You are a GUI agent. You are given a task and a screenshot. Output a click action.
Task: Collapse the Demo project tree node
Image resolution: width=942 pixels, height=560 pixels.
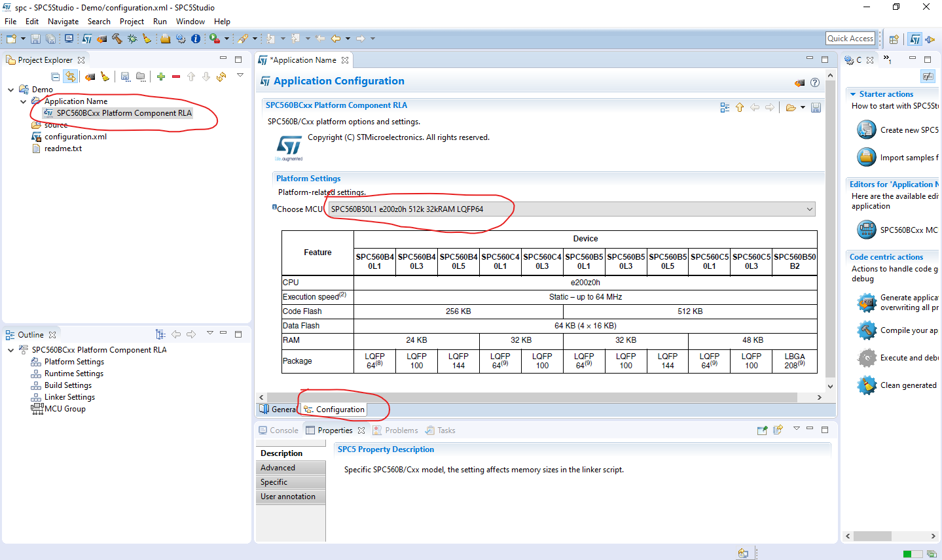(10, 90)
